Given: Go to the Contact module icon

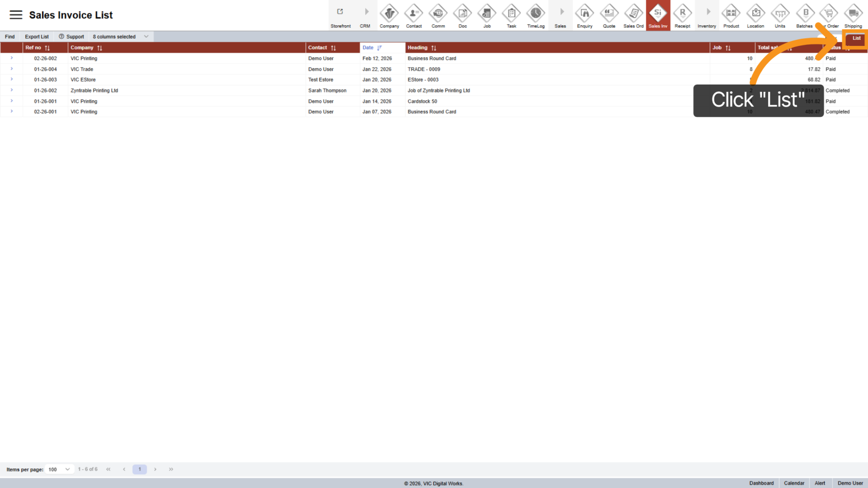Looking at the screenshot, I should coord(413,13).
